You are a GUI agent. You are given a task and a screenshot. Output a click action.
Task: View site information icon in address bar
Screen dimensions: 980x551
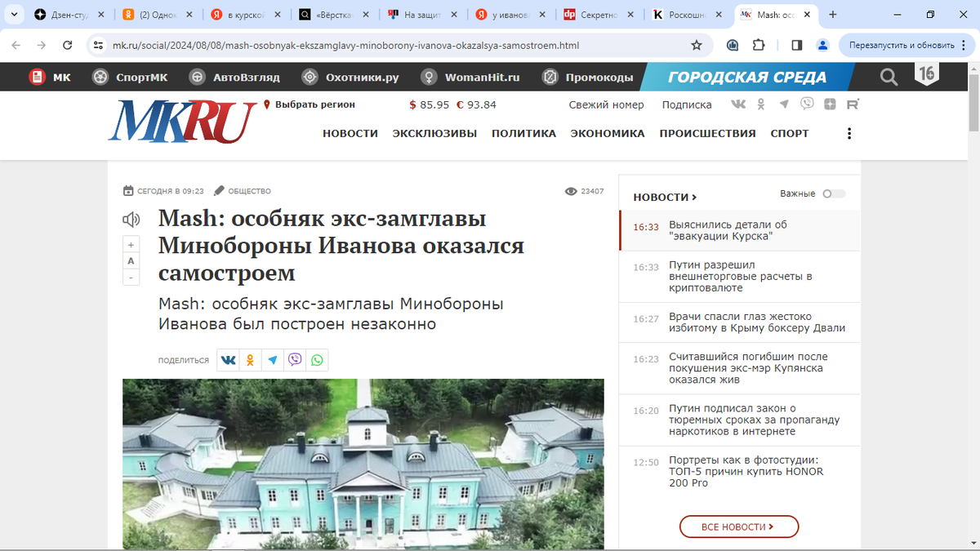pyautogui.click(x=99, y=46)
